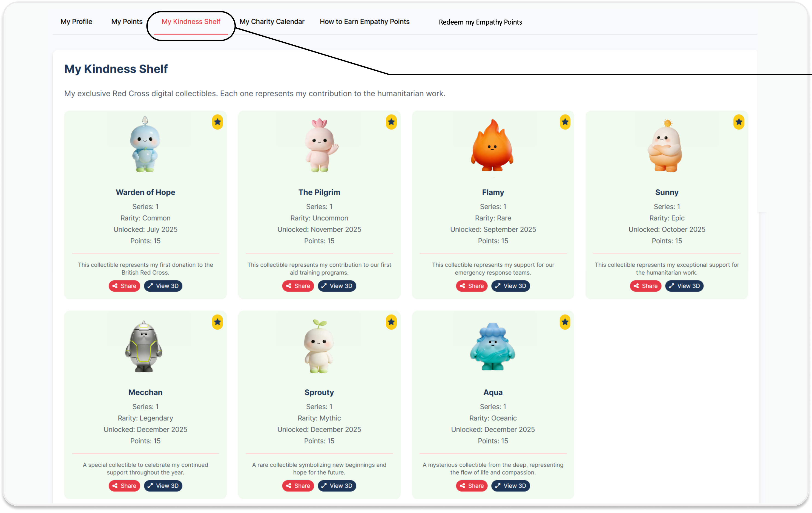The image size is (812, 513).
Task: Click the "Rarity: Legendary" text on Mecchan
Action: 145,418
